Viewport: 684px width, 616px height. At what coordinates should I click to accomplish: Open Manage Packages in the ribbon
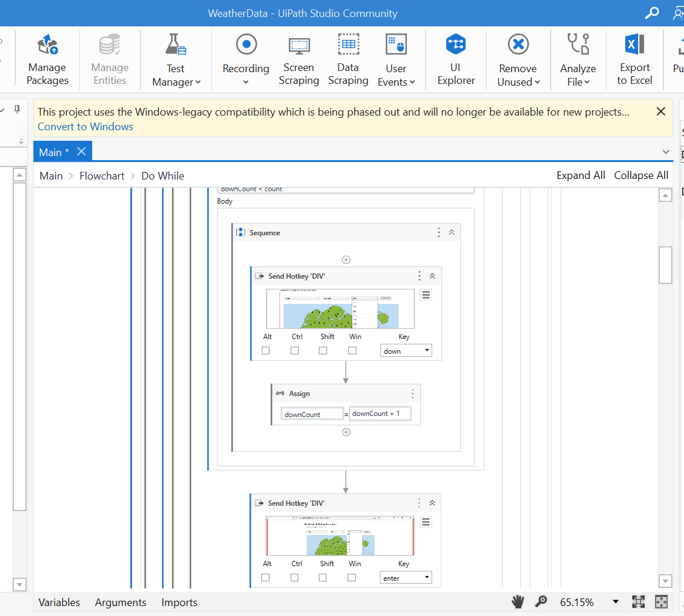point(48,59)
